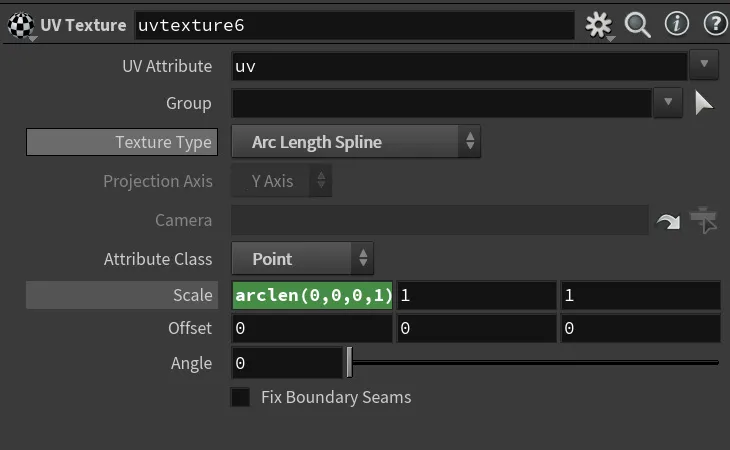
Task: Open the Projection Axis Y Axis dropdown
Action: [282, 181]
